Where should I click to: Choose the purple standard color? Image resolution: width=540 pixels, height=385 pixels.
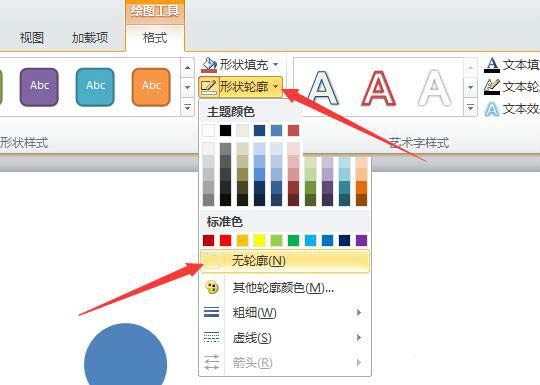click(x=361, y=240)
